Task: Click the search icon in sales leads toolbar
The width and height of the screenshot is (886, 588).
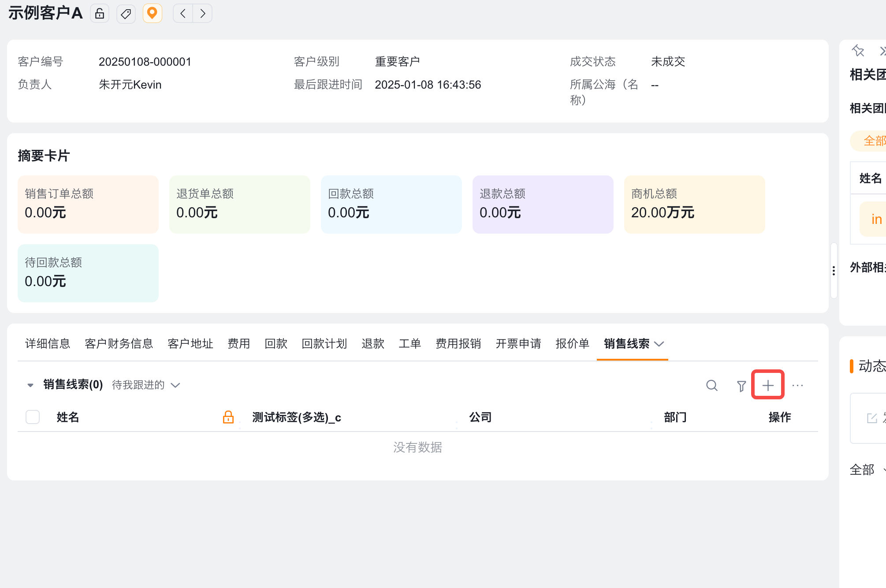Action: click(x=712, y=385)
